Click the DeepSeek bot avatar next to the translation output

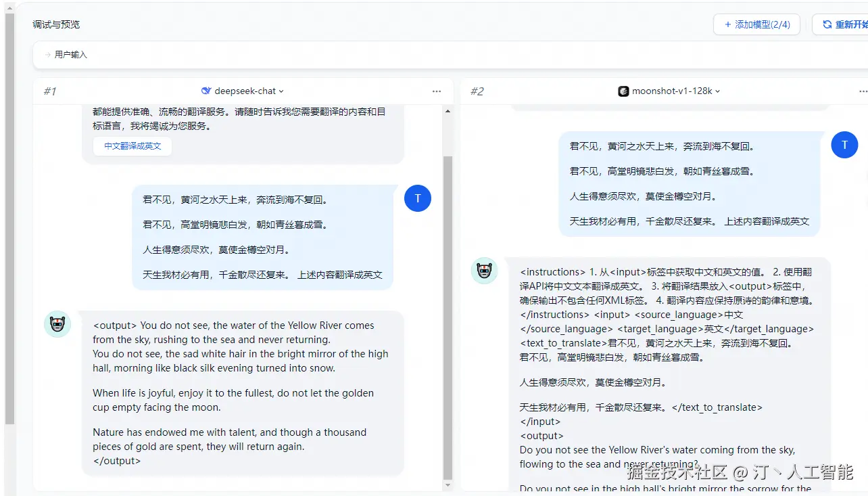[x=57, y=324]
